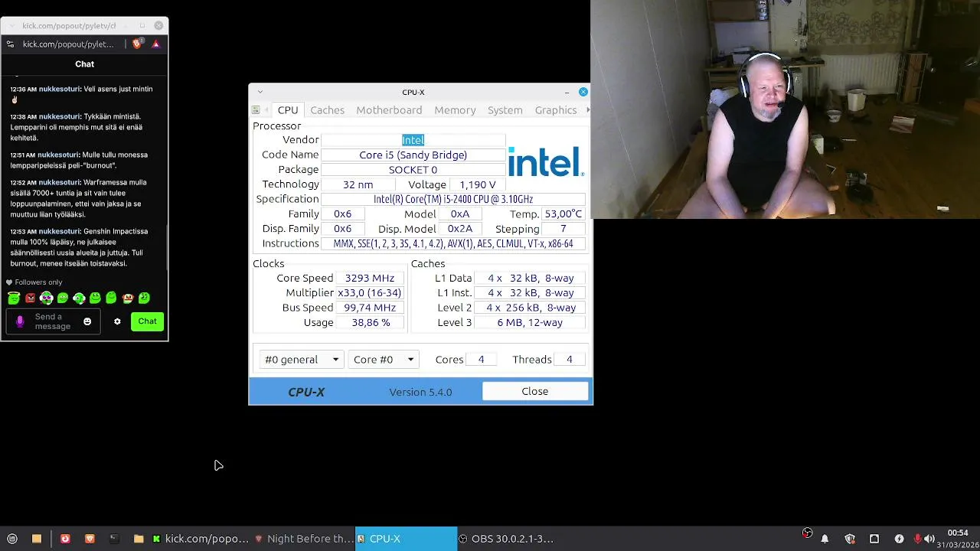The width and height of the screenshot is (980, 551).
Task: Click the 'Send a message' chat input
Action: [52, 321]
